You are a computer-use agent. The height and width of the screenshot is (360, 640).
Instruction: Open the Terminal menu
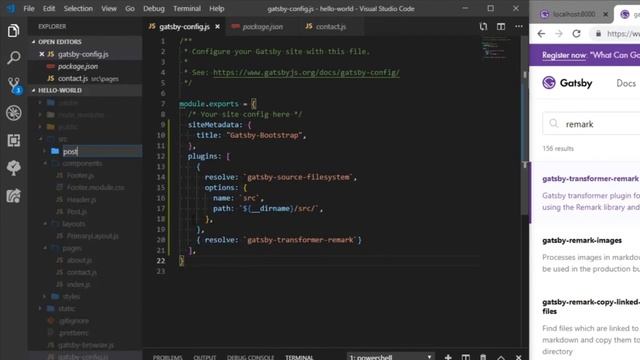[187, 8]
